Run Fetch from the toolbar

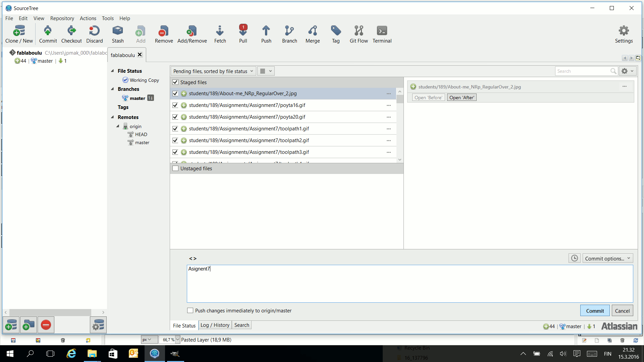pos(220,34)
